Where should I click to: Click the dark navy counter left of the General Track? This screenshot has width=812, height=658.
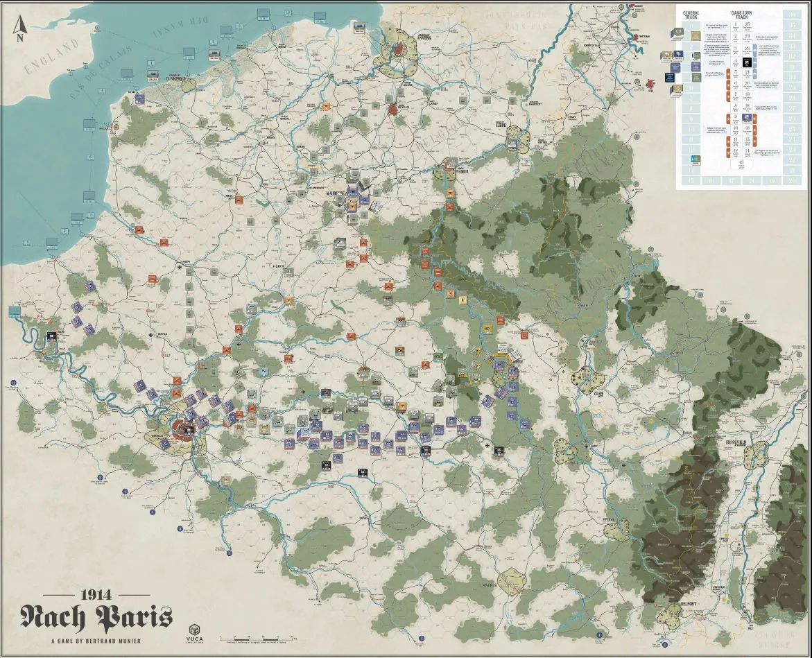click(x=670, y=78)
